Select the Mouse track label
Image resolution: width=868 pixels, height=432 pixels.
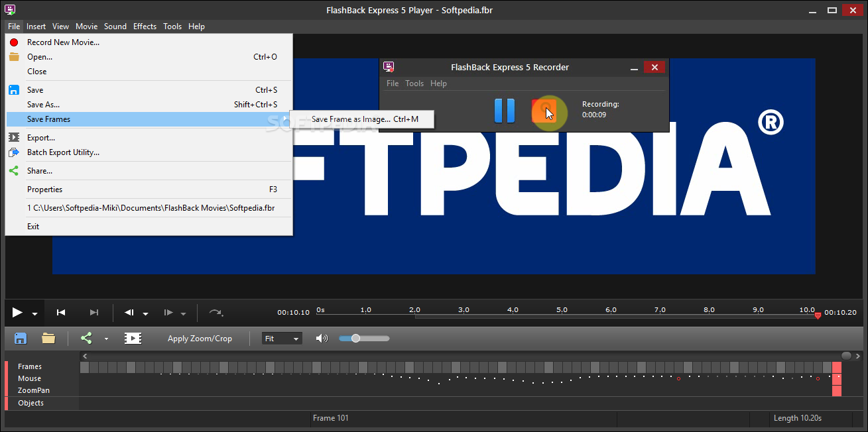[30, 378]
